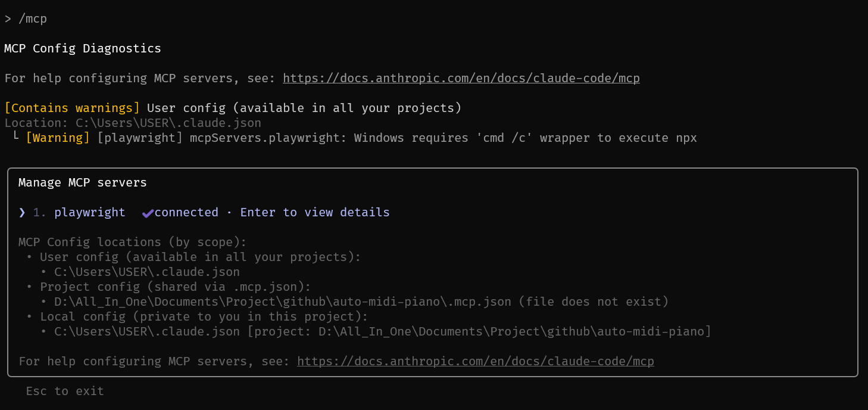Click the connected checkmark beside playwright
The image size is (868, 410).
(148, 212)
